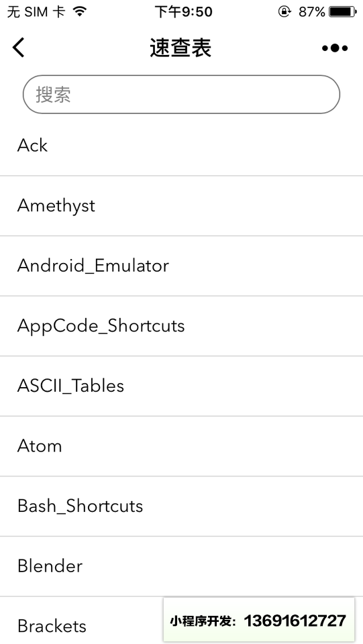Open the Ack cheat sheet
The height and width of the screenshot is (644, 363).
(181, 146)
